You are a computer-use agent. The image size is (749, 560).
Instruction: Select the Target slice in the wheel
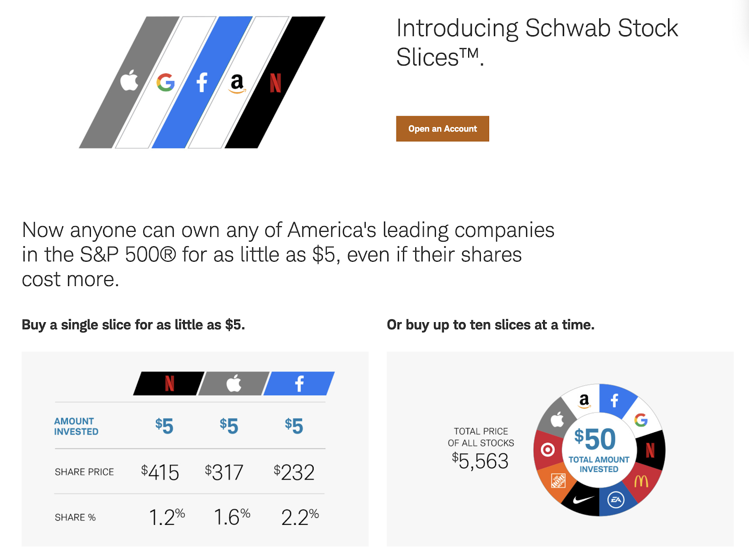click(x=547, y=450)
